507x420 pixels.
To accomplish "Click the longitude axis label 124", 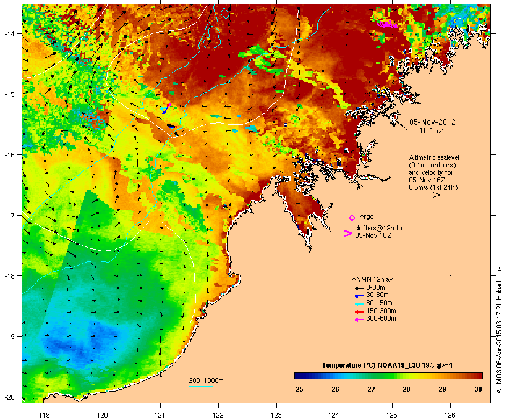I will tap(334, 415).
